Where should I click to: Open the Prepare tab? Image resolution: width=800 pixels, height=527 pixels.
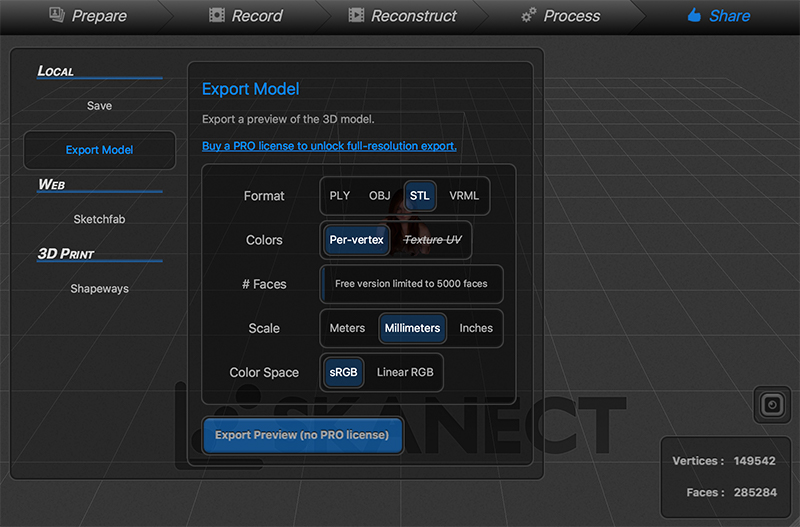coord(88,16)
